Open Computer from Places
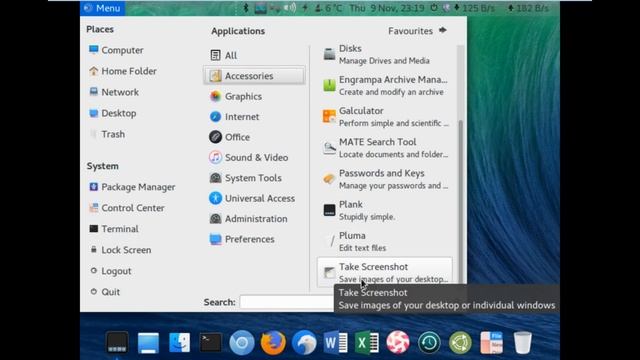 [x=116, y=50]
